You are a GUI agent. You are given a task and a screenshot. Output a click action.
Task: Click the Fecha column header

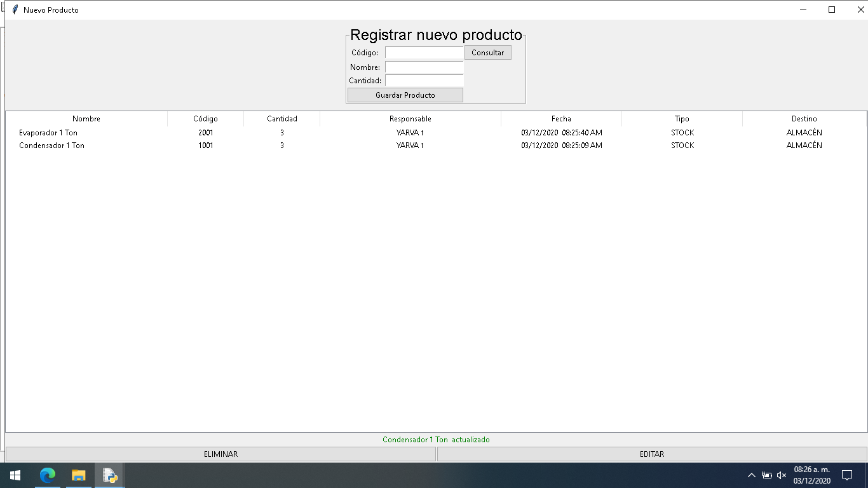click(x=561, y=119)
